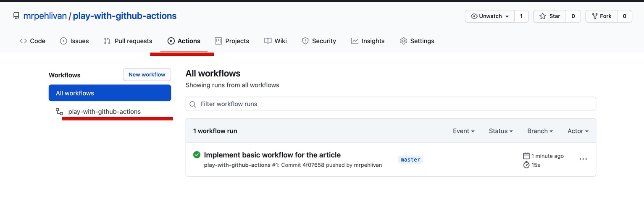Click the Star button
The width and height of the screenshot is (644, 215).
click(x=549, y=16)
